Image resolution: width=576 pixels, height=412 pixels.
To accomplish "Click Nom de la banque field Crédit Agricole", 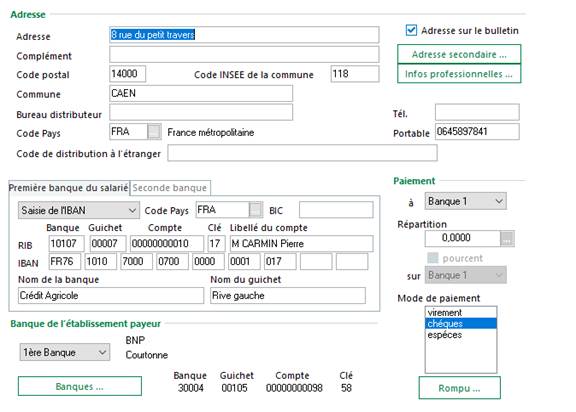I will click(x=111, y=296).
